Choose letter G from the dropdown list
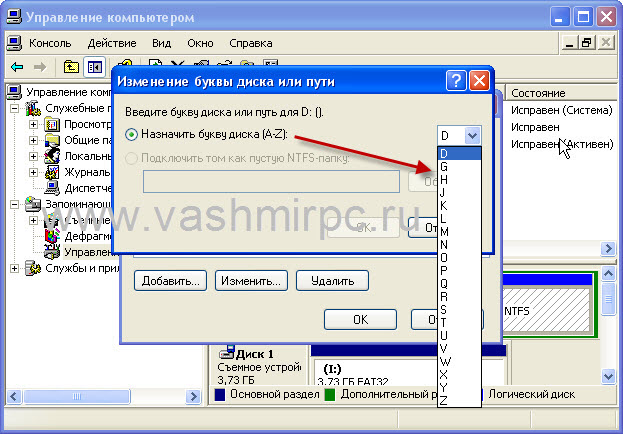This screenshot has height=434, width=623. point(444,166)
